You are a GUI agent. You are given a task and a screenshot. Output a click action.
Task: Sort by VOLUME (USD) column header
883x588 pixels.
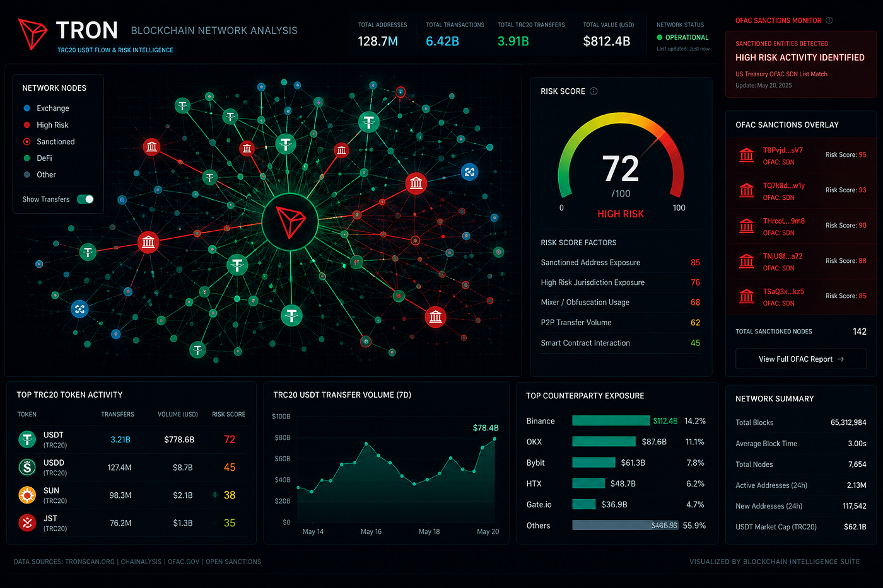pos(178,415)
